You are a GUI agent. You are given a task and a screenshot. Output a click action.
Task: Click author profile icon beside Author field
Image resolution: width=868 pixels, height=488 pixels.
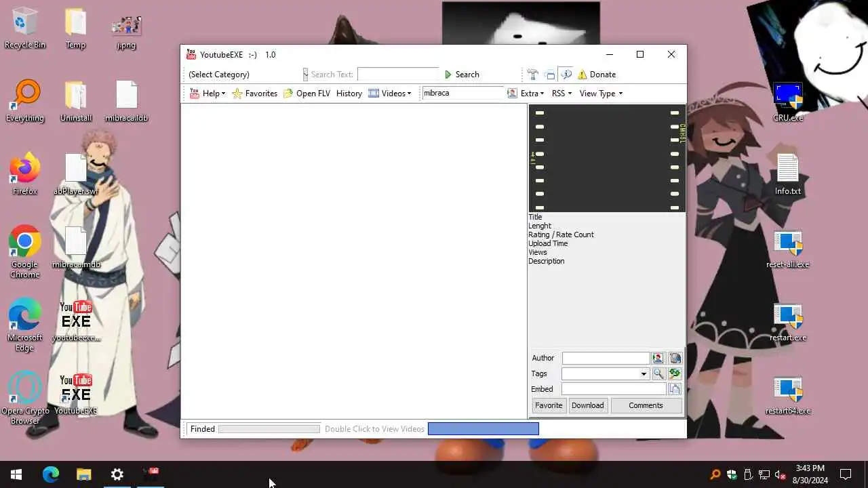tap(658, 358)
